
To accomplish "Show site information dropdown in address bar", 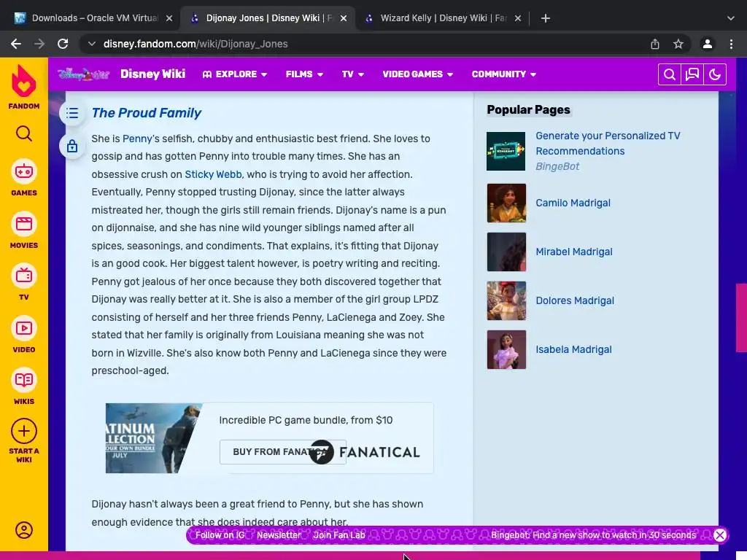I will (x=91, y=44).
